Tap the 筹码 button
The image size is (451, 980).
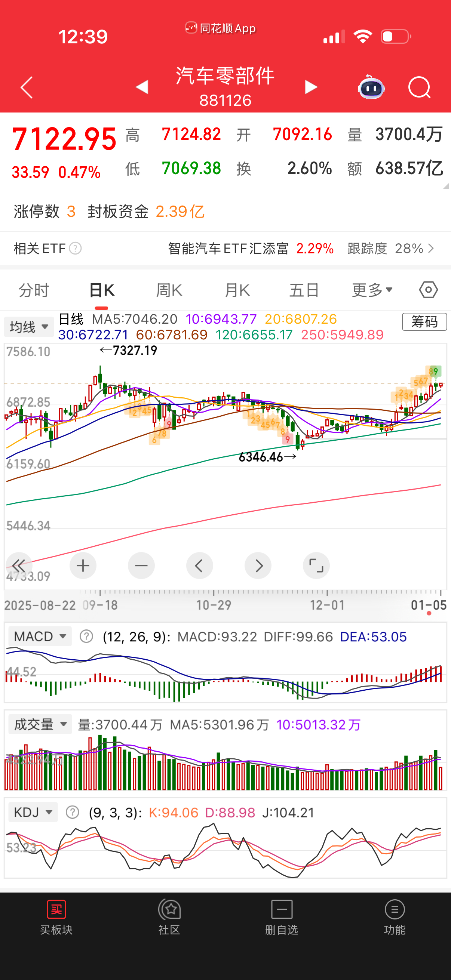[x=424, y=322]
